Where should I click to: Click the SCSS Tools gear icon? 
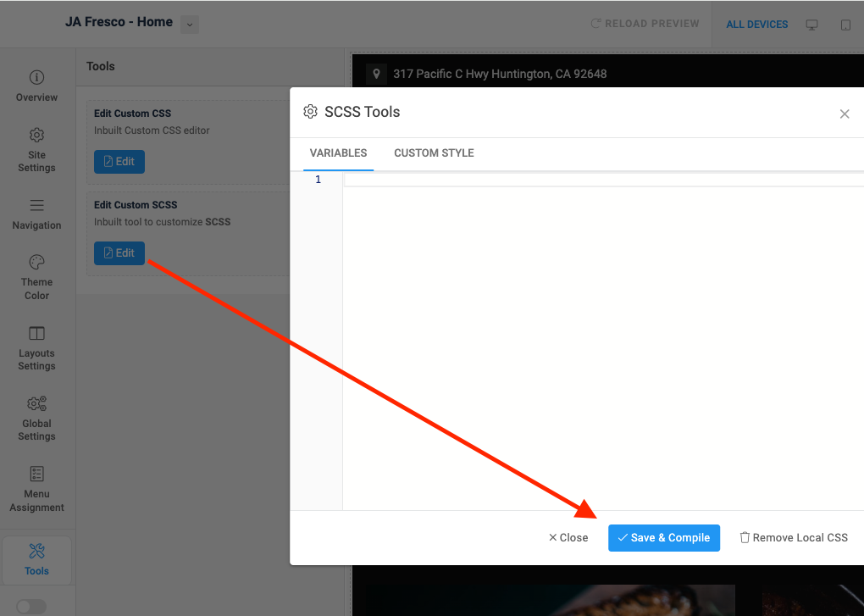tap(310, 112)
